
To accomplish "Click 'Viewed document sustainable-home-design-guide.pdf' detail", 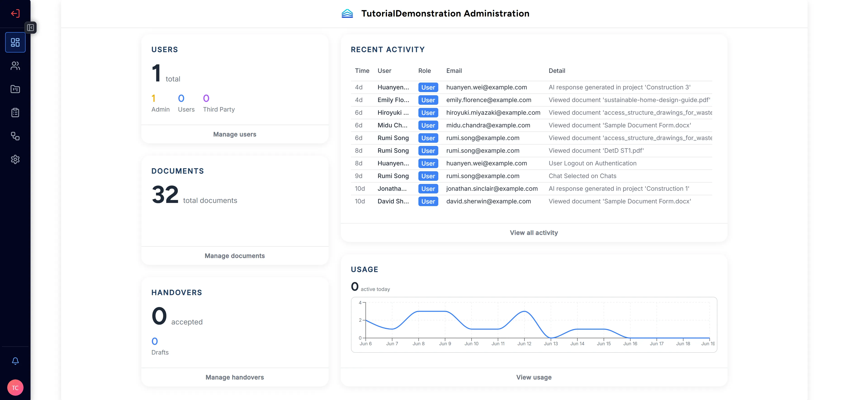I will coord(629,100).
